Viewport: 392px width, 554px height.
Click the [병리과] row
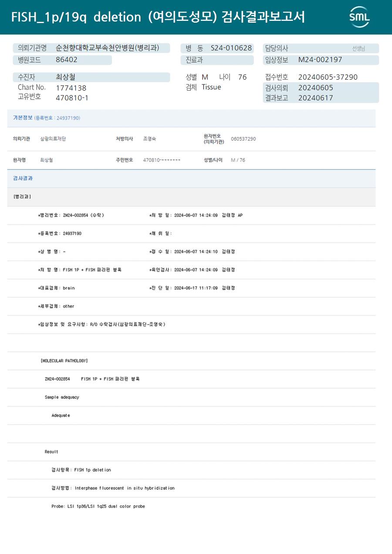click(191, 197)
